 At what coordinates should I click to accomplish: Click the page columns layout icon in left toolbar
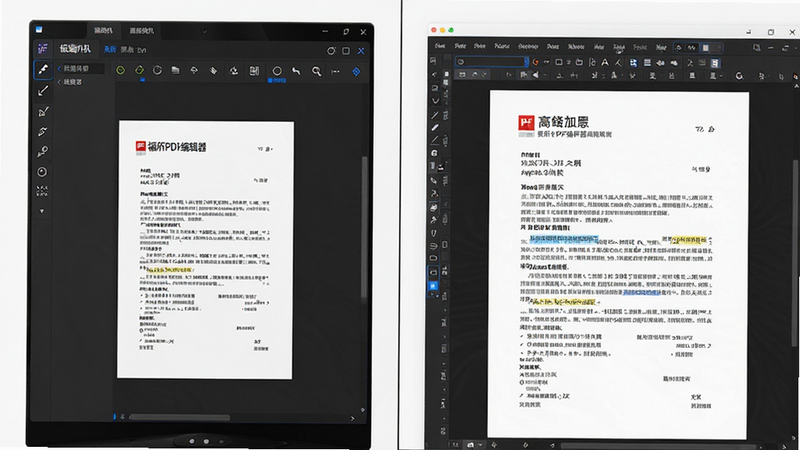254,71
